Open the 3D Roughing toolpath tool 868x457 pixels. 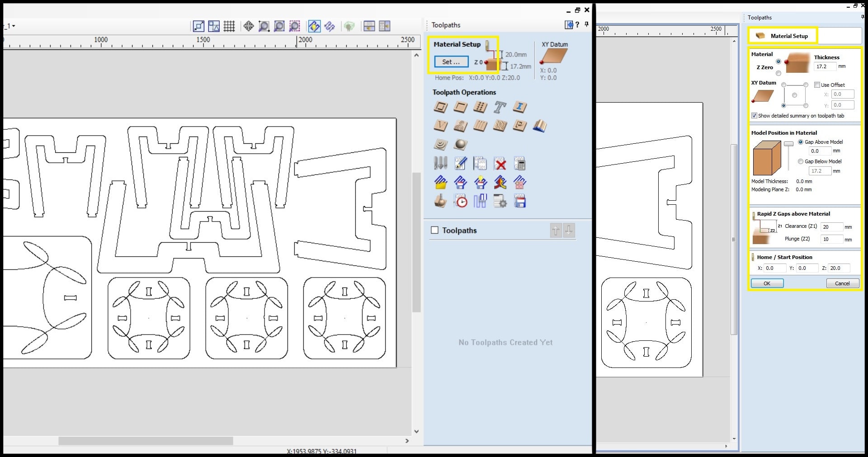(441, 145)
